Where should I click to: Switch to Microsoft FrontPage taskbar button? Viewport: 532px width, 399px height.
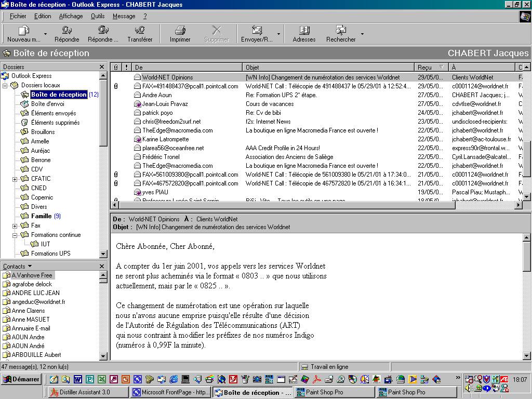pyautogui.click(x=171, y=392)
